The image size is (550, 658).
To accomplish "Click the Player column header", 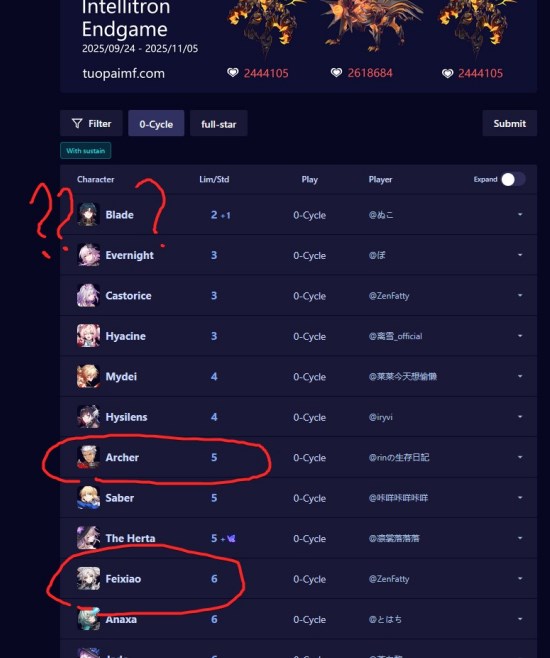I will pos(381,180).
